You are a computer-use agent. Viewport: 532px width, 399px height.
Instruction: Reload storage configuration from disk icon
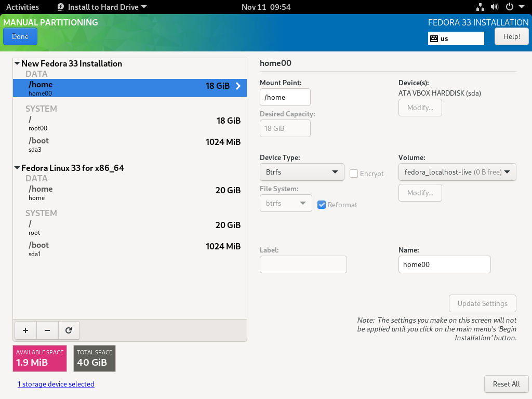(x=69, y=330)
